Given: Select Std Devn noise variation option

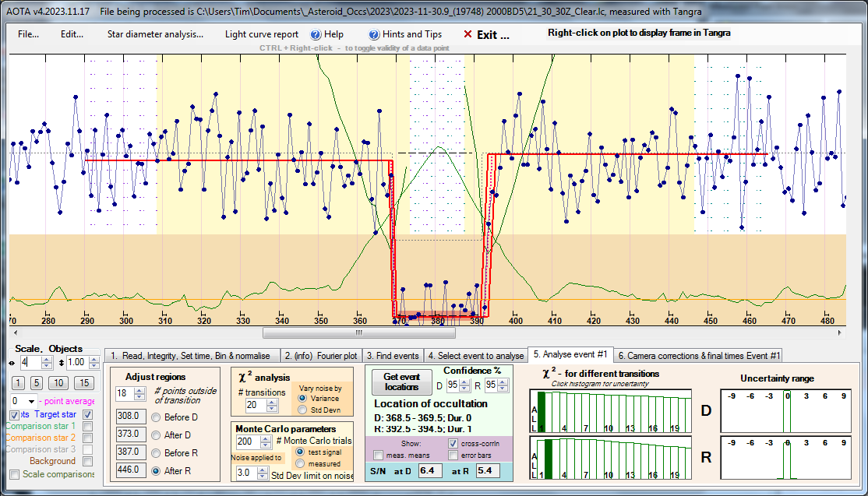Looking at the screenshot, I should coord(303,410).
